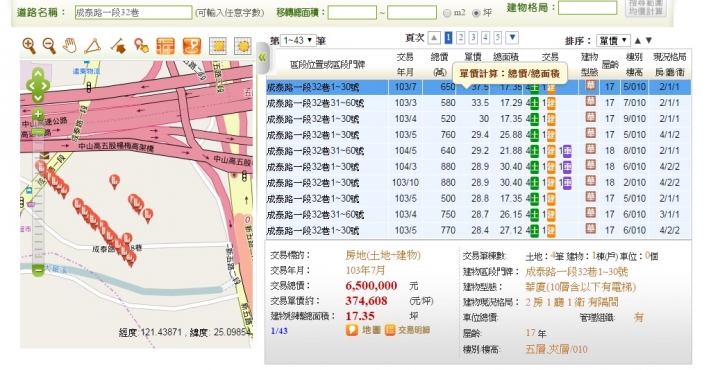Select the 104/5 transaction row
720x370 pixels.
coord(478,151)
